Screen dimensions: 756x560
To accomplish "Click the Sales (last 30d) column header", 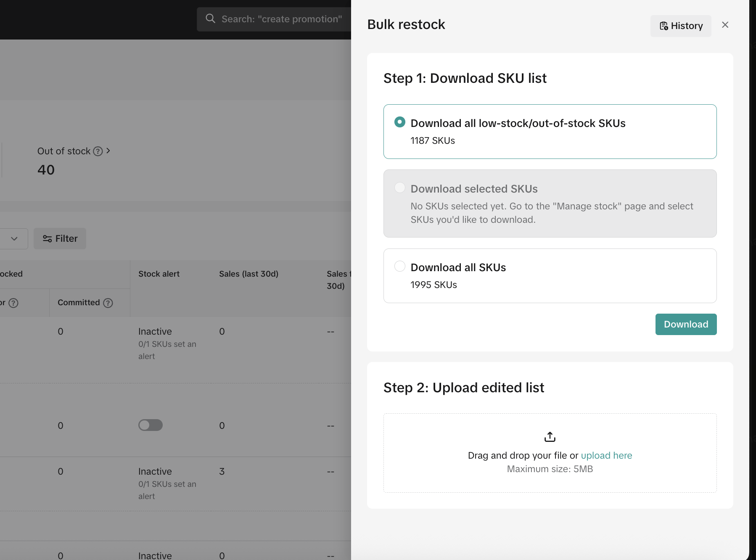I will (248, 274).
